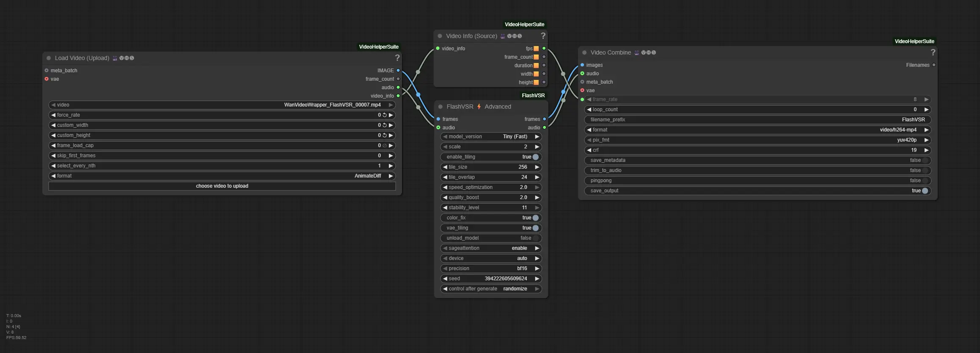Click the FlashVSR badge above the FlashVSR node
Viewport: 980px width, 353px height.
click(x=533, y=96)
